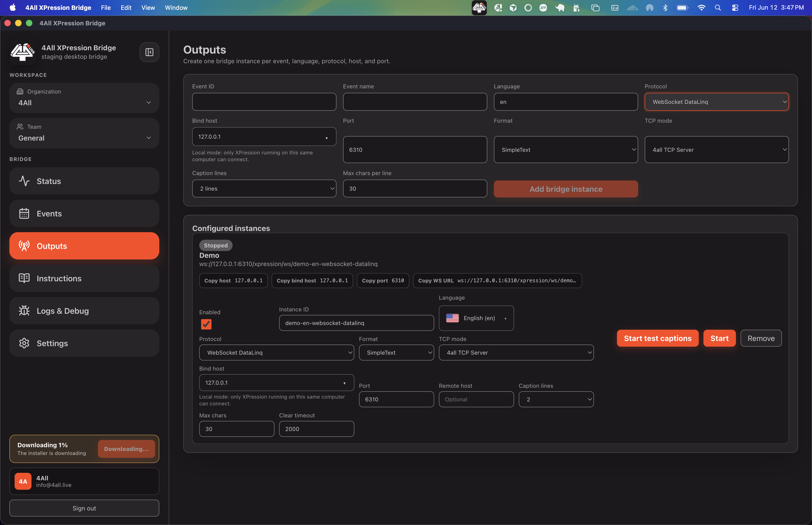Open the Demo instance Bind host dropdown
Image resolution: width=812 pixels, height=525 pixels.
point(277,383)
